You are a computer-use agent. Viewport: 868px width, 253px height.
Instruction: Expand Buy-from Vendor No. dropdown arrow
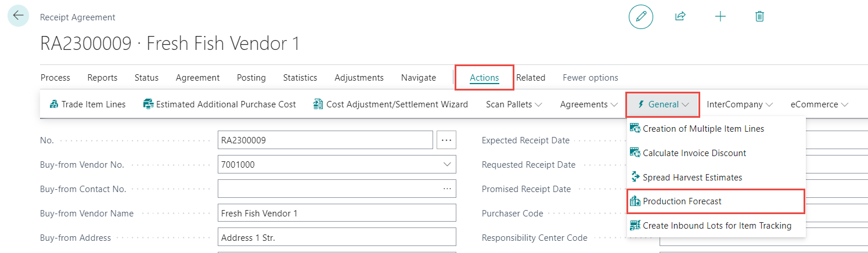(447, 165)
